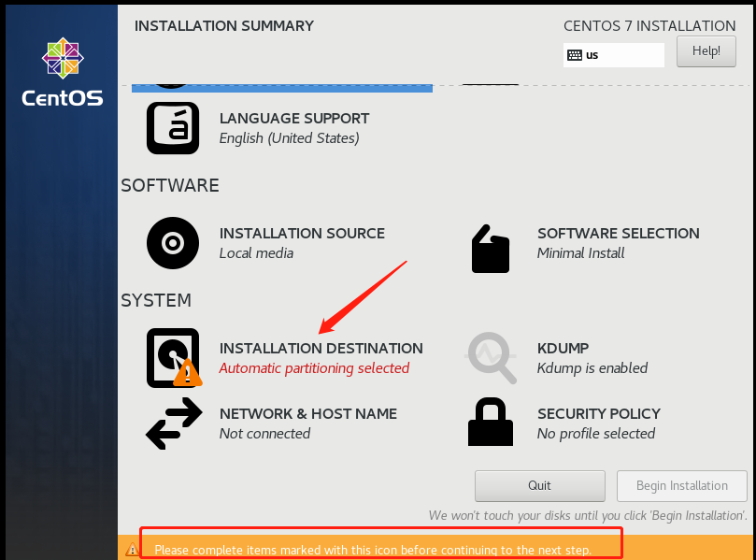Click the Quit button
Image resolution: width=756 pixels, height=560 pixels.
tap(539, 486)
